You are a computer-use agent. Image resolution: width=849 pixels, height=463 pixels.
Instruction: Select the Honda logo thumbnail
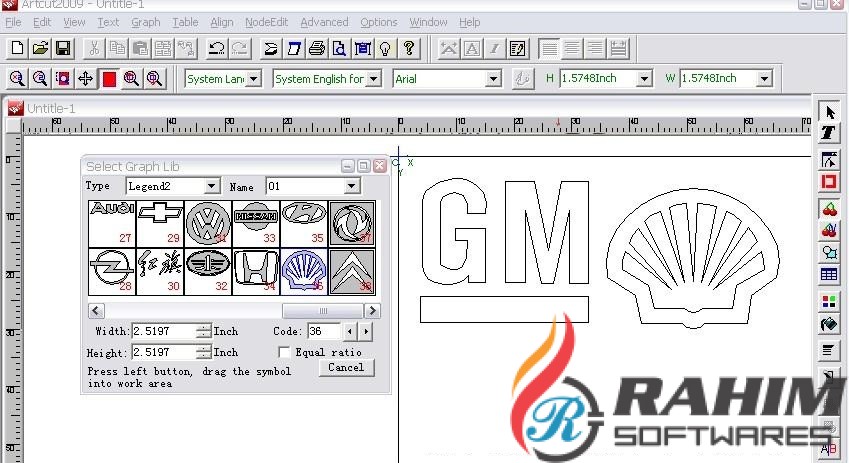pyautogui.click(x=256, y=272)
